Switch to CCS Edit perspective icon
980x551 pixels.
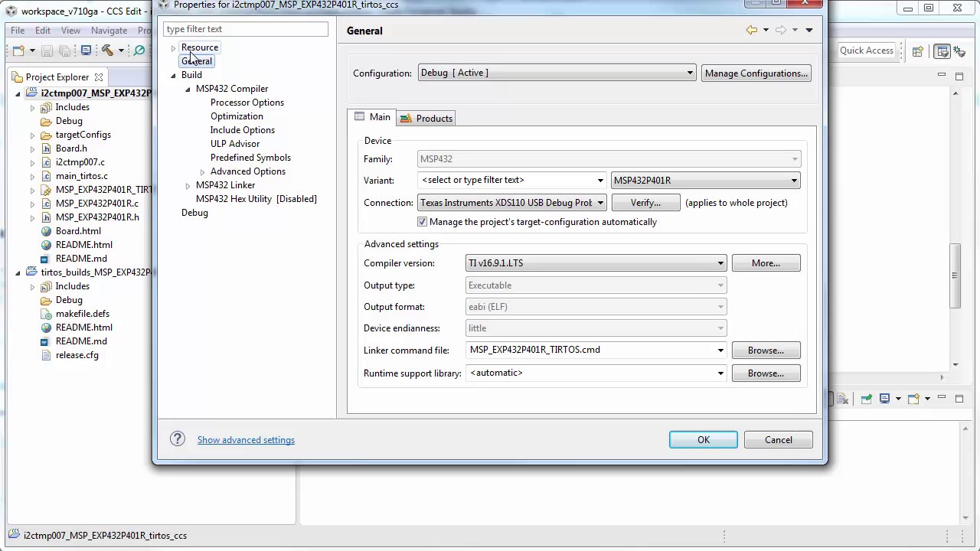pyautogui.click(x=942, y=51)
